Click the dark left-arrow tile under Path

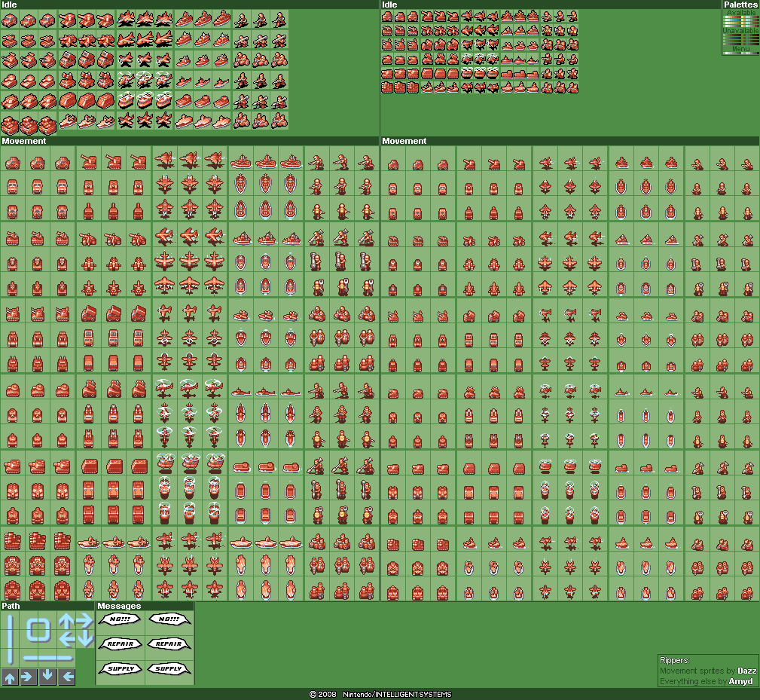click(66, 677)
